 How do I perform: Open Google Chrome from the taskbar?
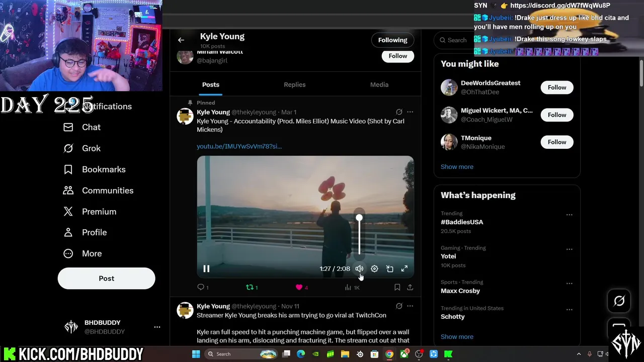pos(389,354)
